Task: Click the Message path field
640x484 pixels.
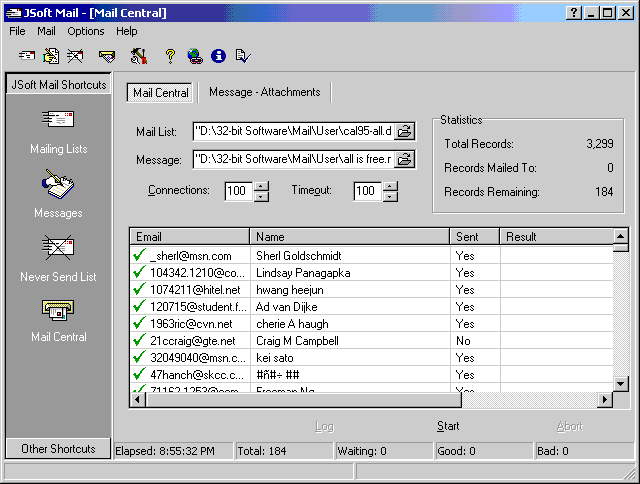Action: (x=293, y=159)
